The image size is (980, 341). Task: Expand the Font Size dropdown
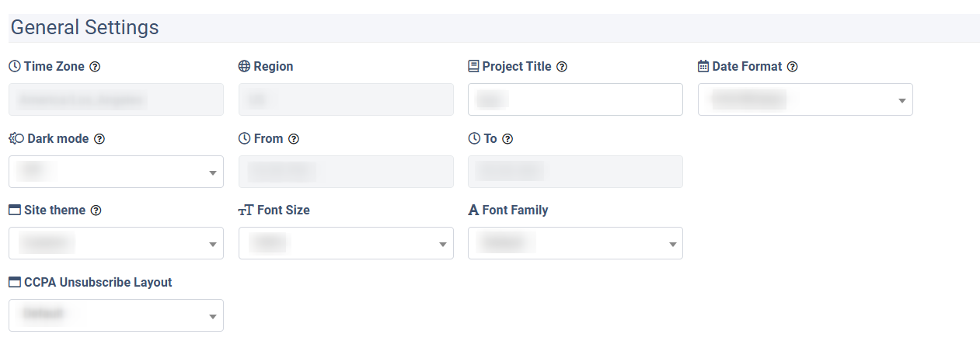(x=346, y=243)
